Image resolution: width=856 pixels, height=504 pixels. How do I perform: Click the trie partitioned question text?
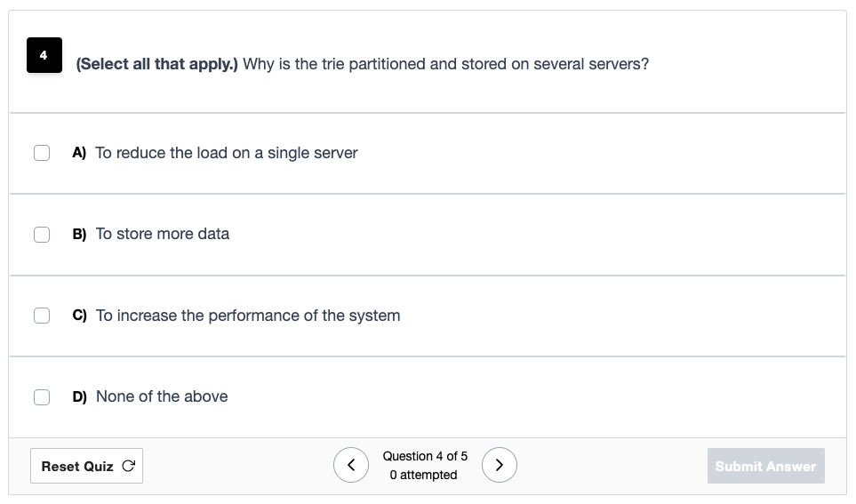pos(363,64)
